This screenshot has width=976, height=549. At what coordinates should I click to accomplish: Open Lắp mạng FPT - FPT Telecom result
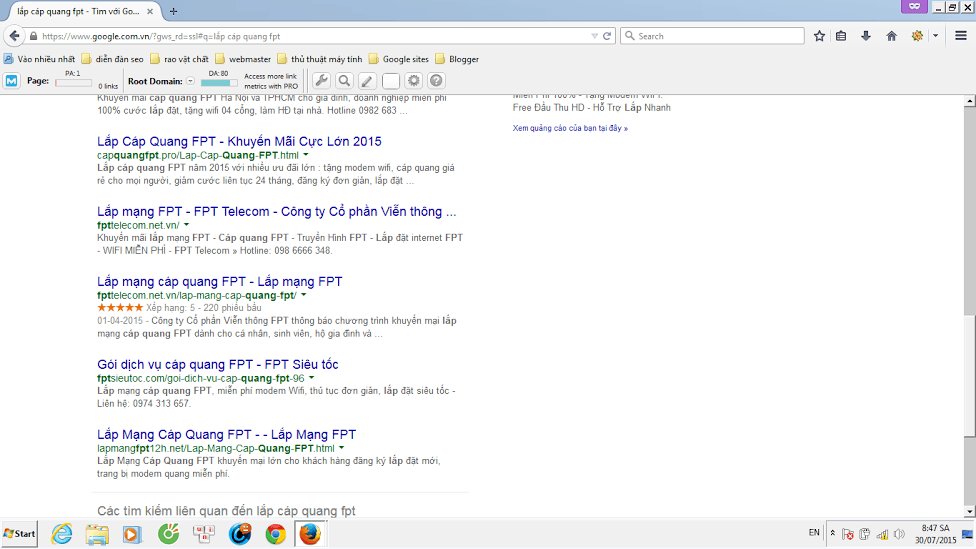[276, 212]
